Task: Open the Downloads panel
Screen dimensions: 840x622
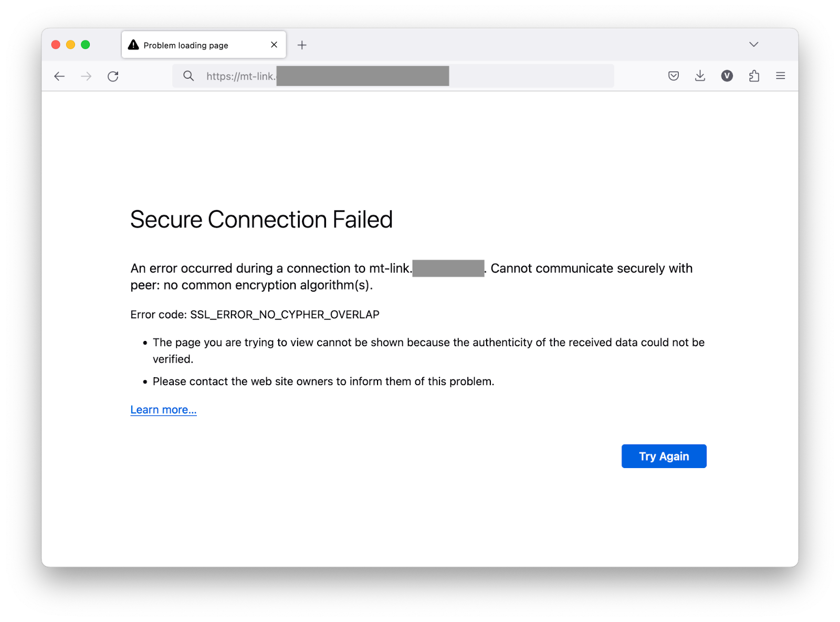Action: tap(700, 76)
